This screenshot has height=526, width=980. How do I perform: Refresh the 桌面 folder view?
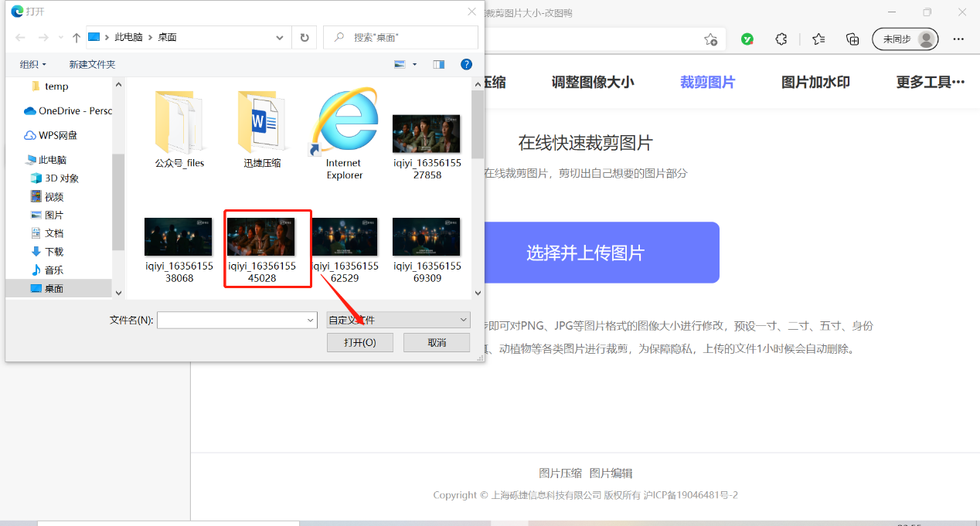click(305, 37)
